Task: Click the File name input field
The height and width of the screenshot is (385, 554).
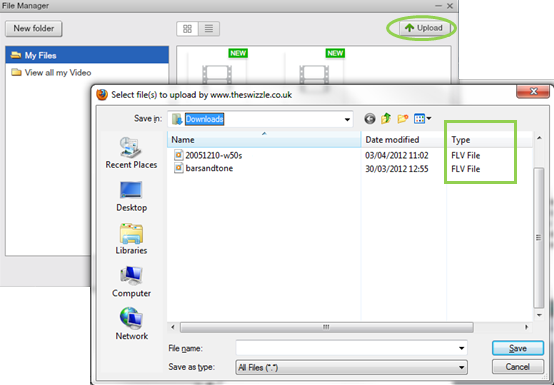Action: (x=351, y=348)
